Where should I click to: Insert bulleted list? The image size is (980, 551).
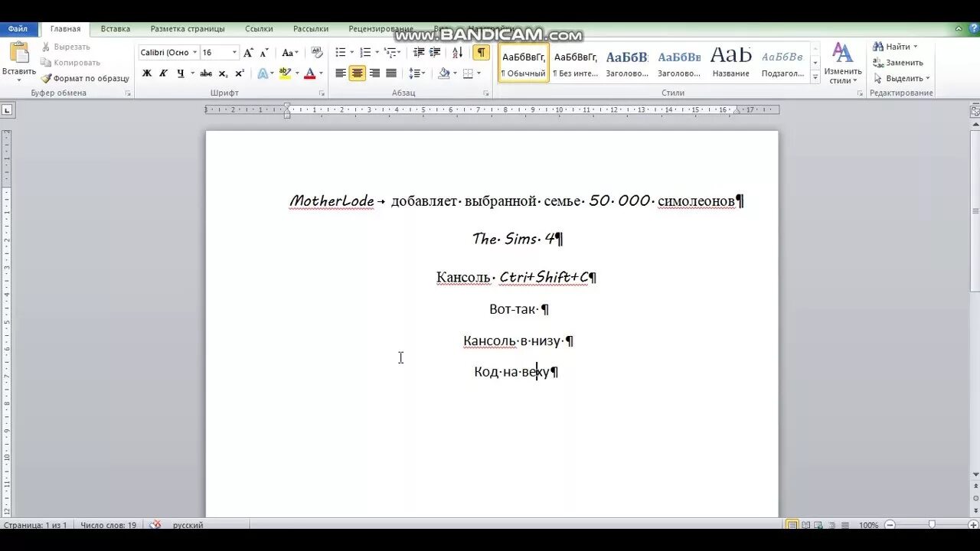341,53
